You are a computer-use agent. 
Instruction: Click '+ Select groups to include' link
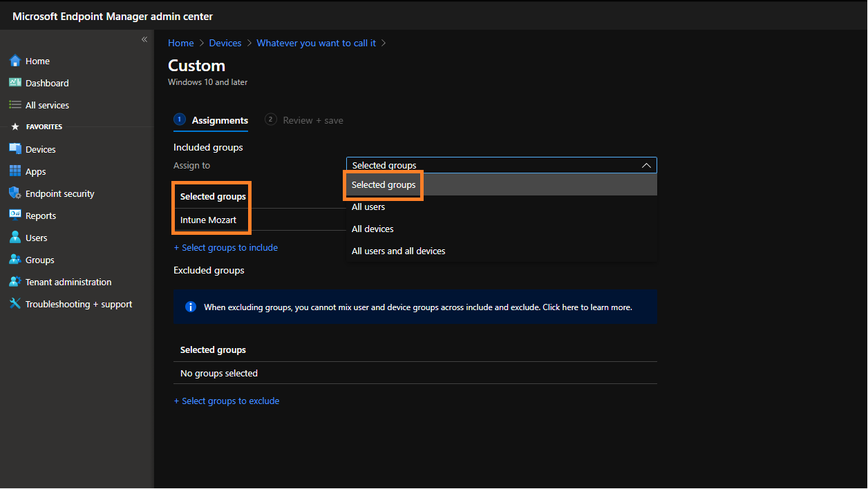click(x=226, y=247)
